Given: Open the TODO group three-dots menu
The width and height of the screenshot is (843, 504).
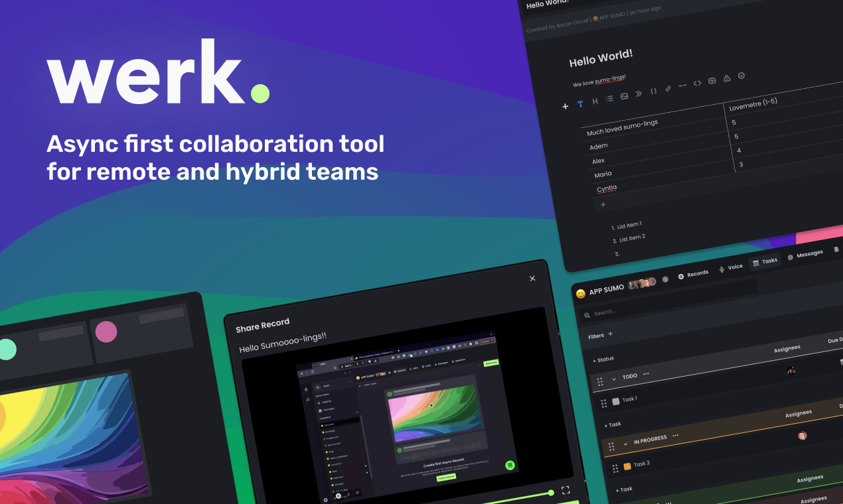Looking at the screenshot, I should pos(646,374).
